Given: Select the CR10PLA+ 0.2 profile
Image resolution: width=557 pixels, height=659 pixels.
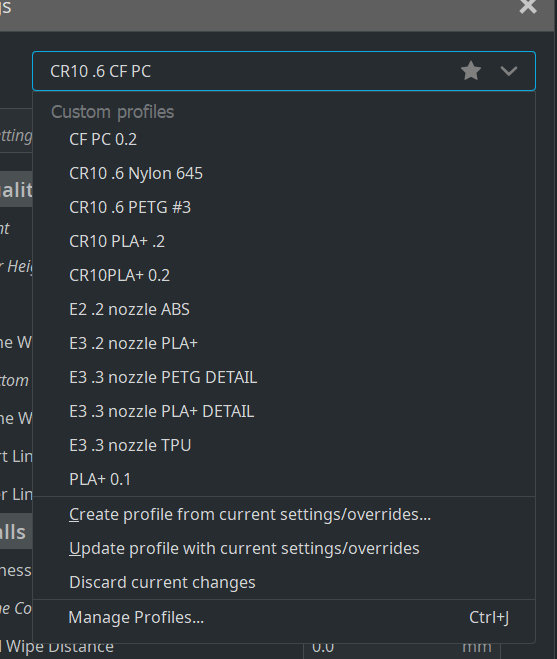Looking at the screenshot, I should coord(284,276).
